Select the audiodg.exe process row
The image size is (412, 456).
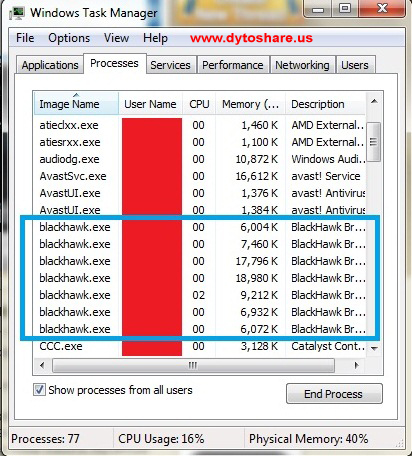(200, 159)
